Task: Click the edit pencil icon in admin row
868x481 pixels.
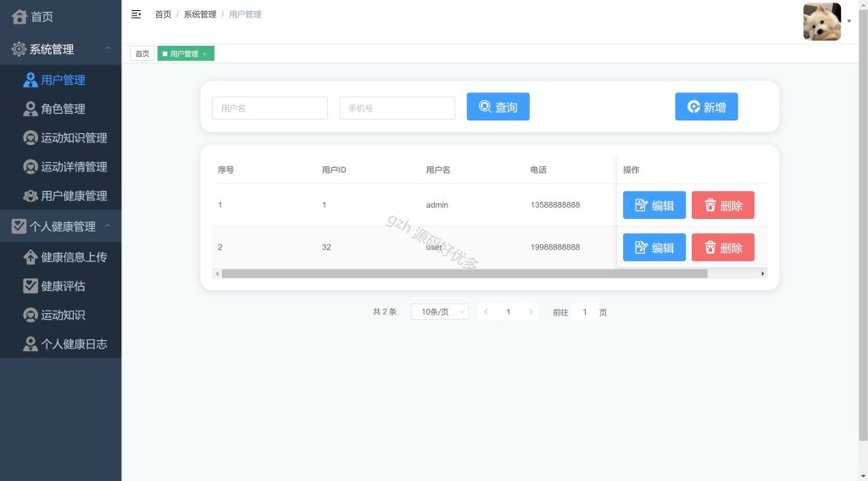Action: click(641, 205)
